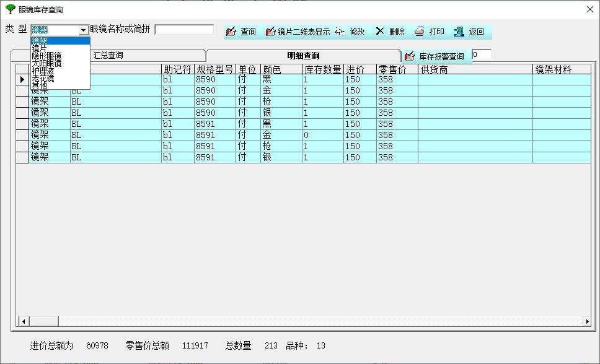Select 其他 in the type list
Image resolution: width=600 pixels, height=364 pixels.
pos(39,85)
